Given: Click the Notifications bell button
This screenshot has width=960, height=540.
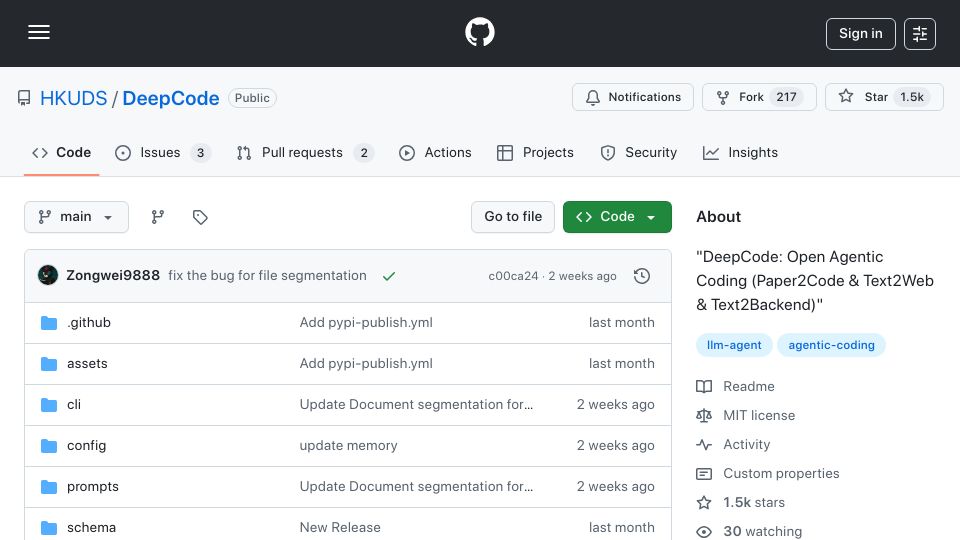Looking at the screenshot, I should 632,97.
